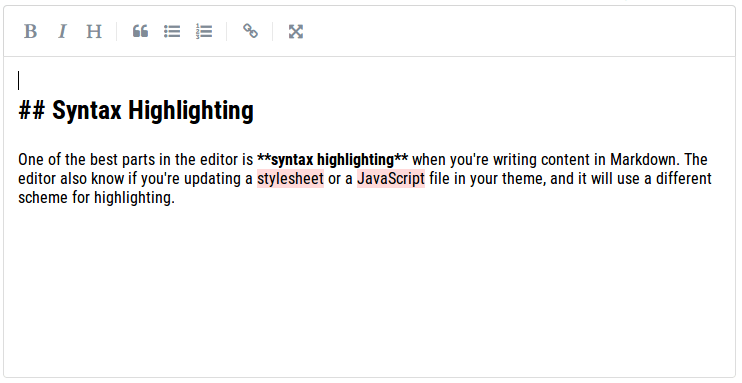Click the empty first line of the editor
The height and width of the screenshot is (383, 742).
(369, 80)
